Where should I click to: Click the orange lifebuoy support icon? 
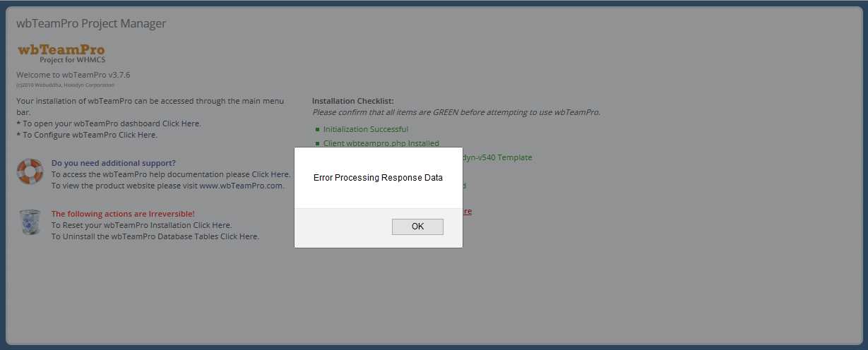pos(30,171)
